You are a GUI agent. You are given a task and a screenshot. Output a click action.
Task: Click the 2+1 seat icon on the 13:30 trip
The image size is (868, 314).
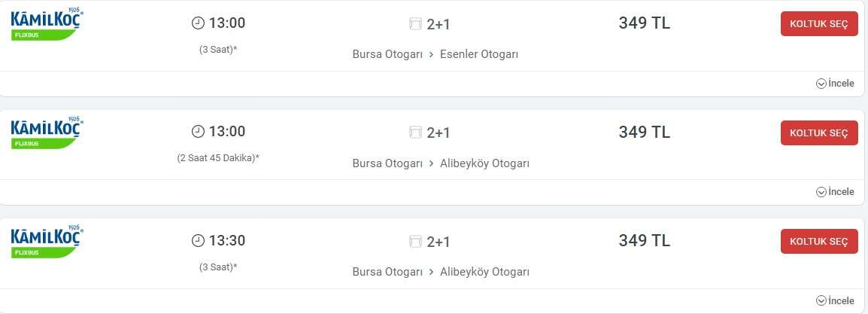coord(415,242)
